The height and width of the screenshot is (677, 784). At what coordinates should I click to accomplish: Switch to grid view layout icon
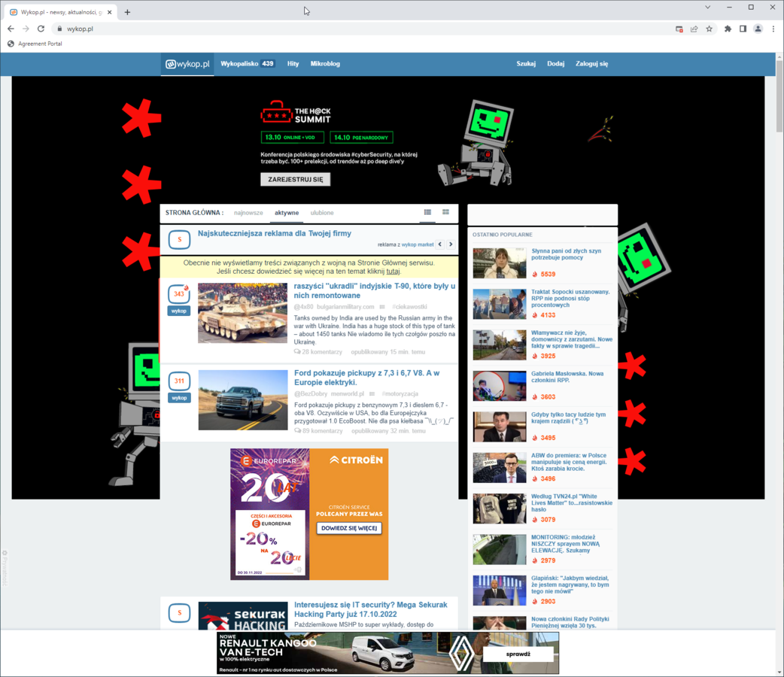(445, 212)
